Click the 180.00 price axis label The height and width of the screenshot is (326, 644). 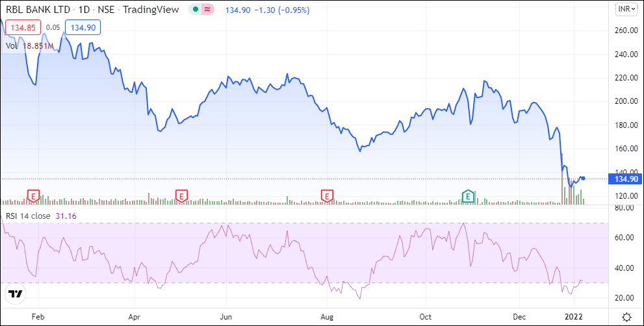pos(626,125)
